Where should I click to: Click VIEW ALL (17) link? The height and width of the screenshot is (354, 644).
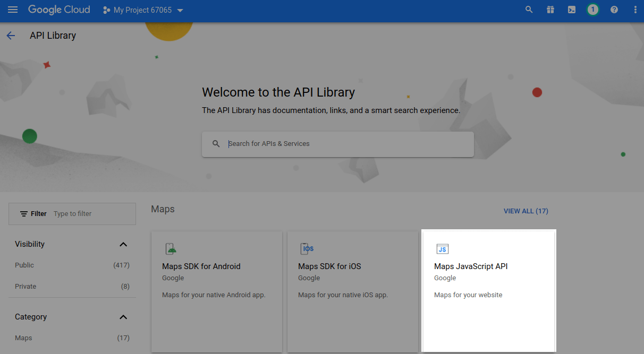[x=526, y=211]
